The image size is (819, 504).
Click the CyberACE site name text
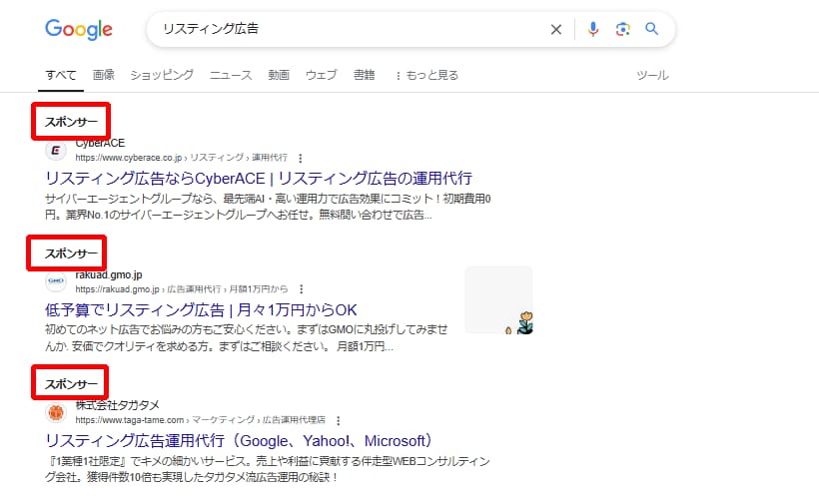(100, 144)
